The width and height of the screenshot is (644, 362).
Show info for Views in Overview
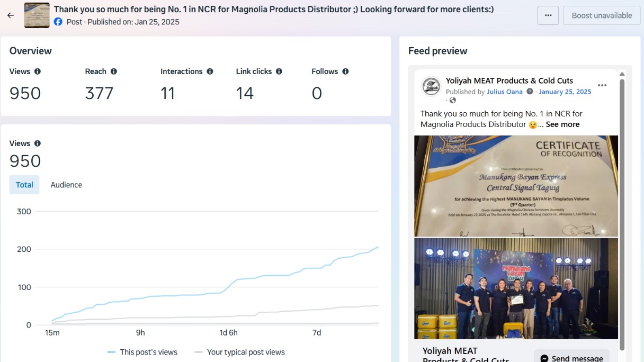coord(38,71)
